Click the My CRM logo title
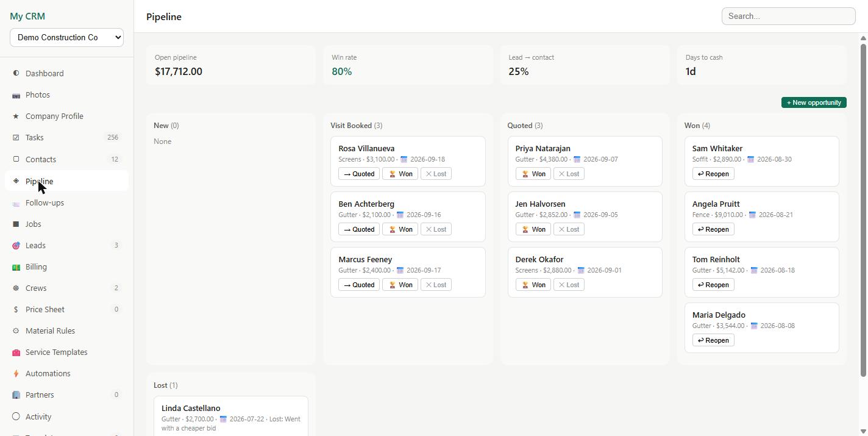This screenshot has height=436, width=868. click(x=27, y=16)
